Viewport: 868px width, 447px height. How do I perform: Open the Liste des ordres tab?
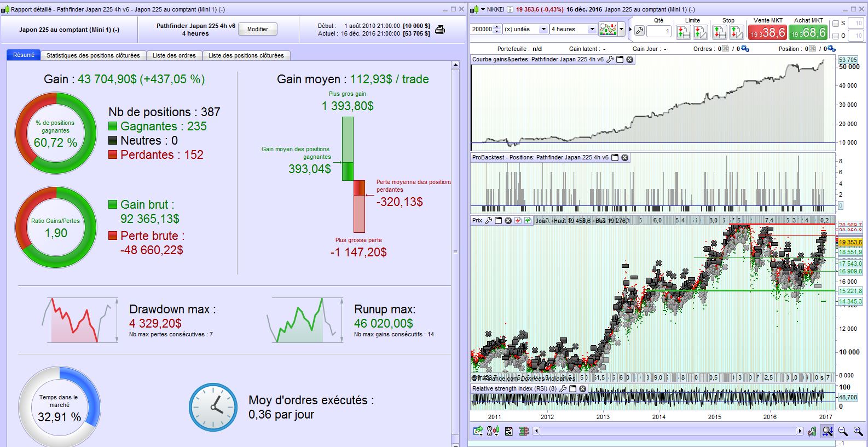(x=174, y=55)
